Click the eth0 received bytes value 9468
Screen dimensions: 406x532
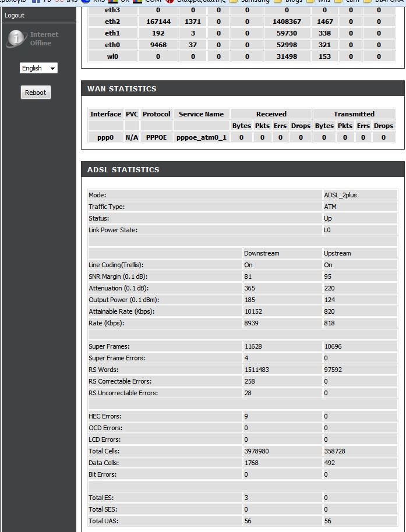point(158,45)
